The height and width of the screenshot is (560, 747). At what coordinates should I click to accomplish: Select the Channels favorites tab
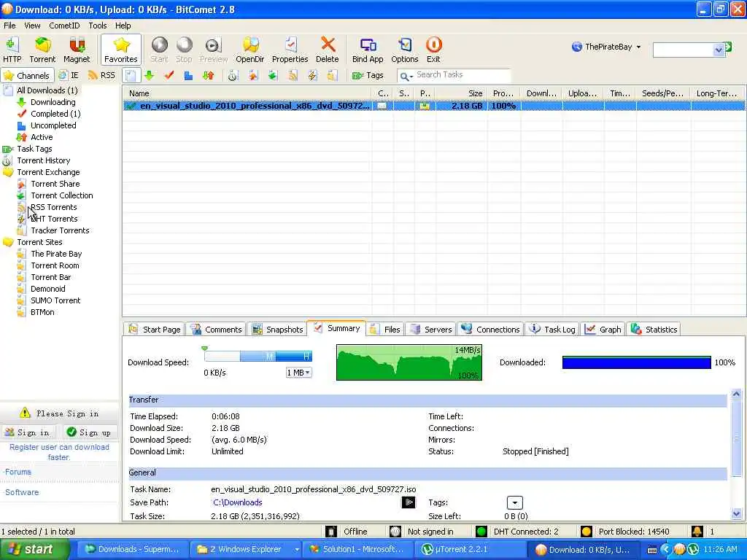(27, 75)
